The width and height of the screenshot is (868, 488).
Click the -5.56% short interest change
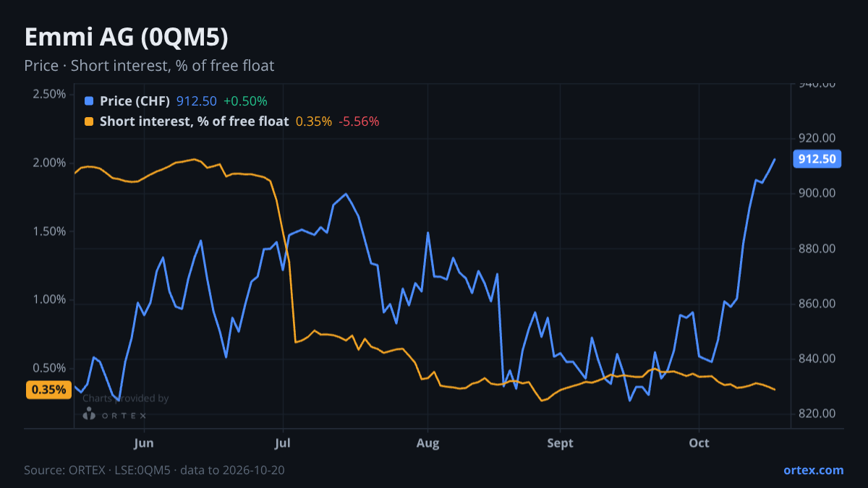coord(359,121)
